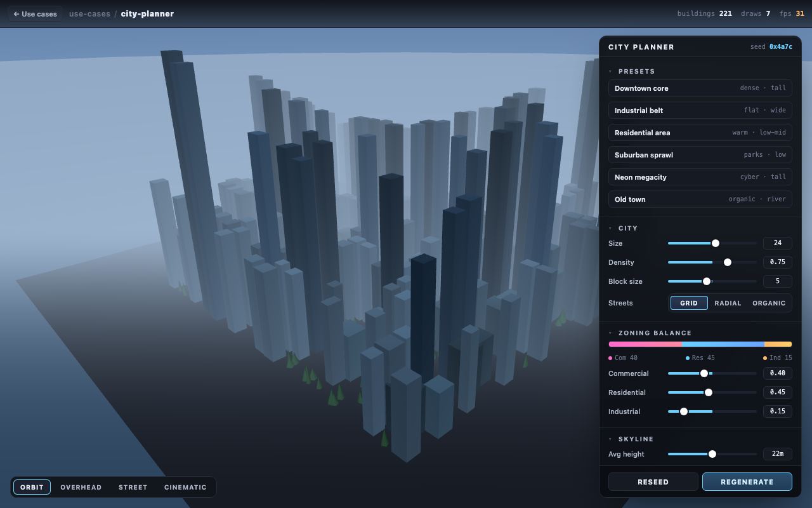Edit the Commercial value field 0.40
Image resolution: width=812 pixels, height=508 pixels.
778,373
